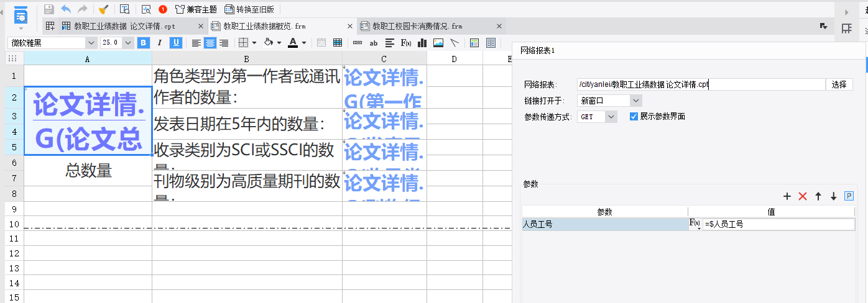Close the 教职工校园卡消费情况.frm tab
Viewport: 868px width, 303px height.
(x=499, y=26)
